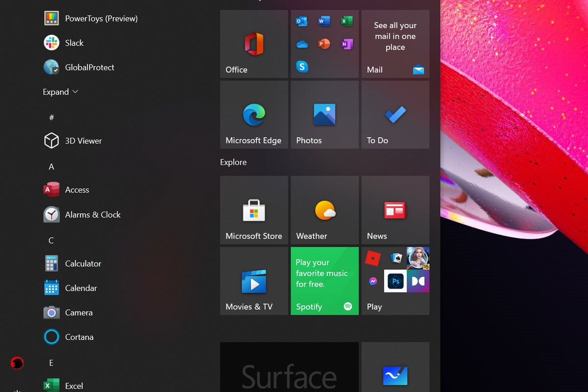Image resolution: width=588 pixels, height=392 pixels.
Task: Click the letter A section header
Action: (x=51, y=167)
